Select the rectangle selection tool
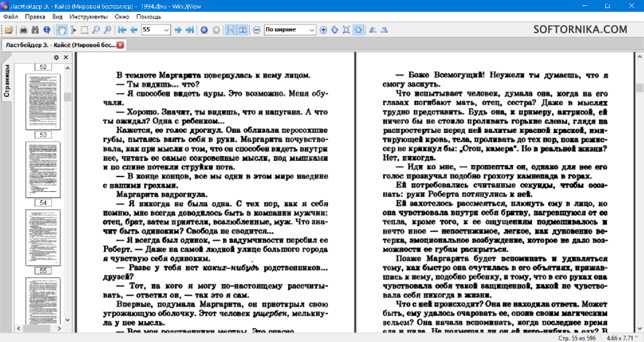Image resolution: width=644 pixels, height=342 pixels. point(84,30)
